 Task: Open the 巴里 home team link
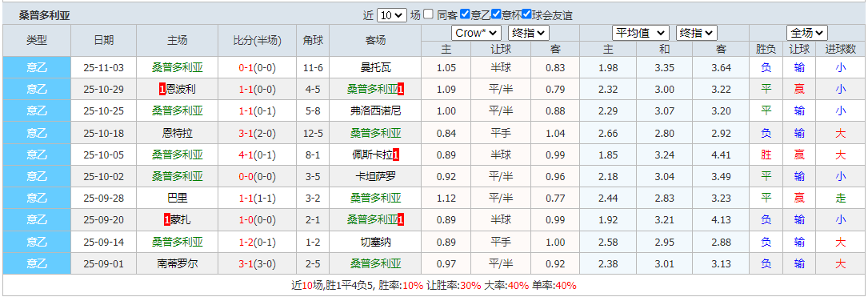[x=178, y=199]
